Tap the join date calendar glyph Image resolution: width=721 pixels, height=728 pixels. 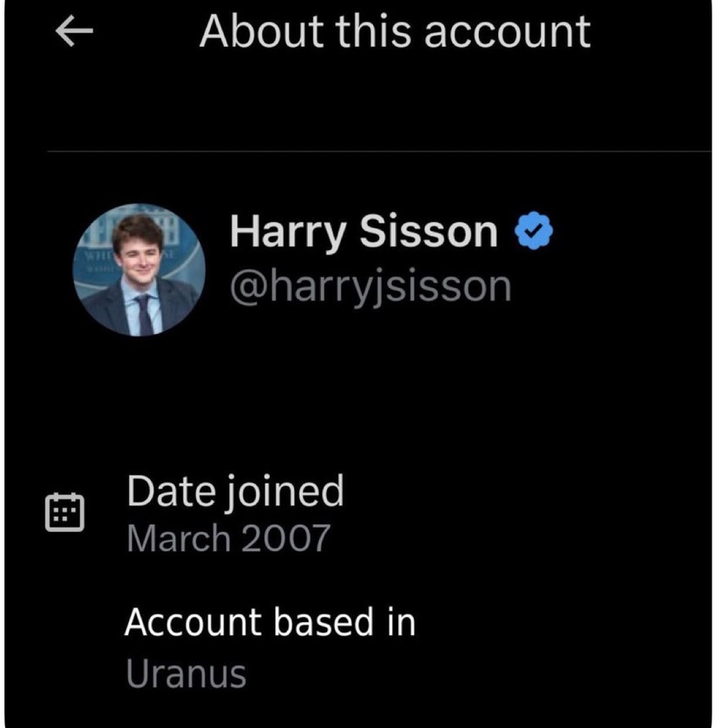pyautogui.click(x=64, y=512)
